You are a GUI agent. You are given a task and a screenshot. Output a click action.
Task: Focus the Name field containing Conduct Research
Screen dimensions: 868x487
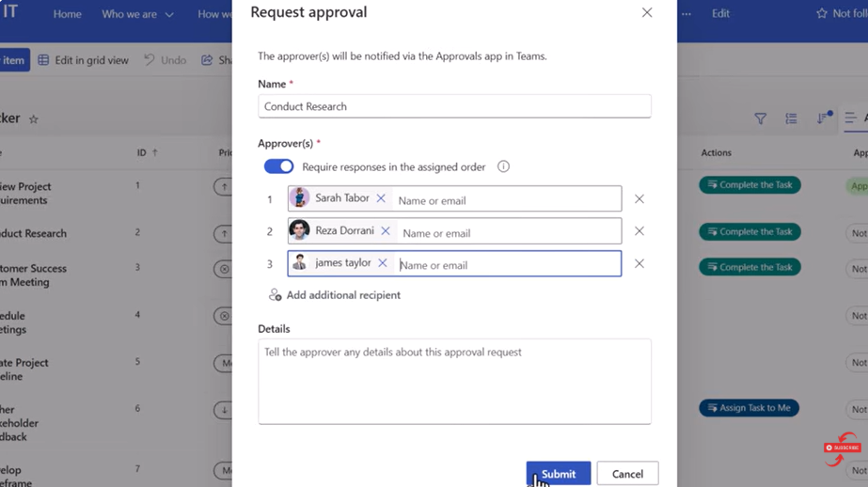click(x=454, y=106)
